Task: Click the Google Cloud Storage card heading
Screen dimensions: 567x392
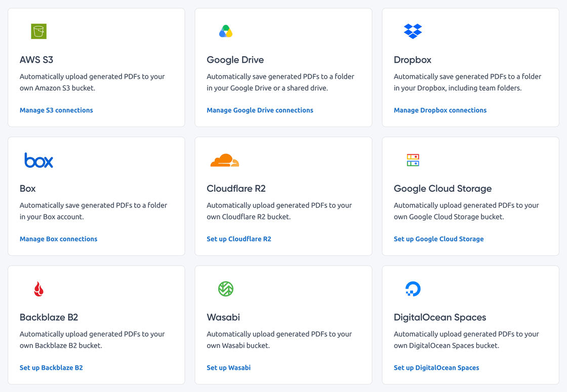Action: click(442, 189)
